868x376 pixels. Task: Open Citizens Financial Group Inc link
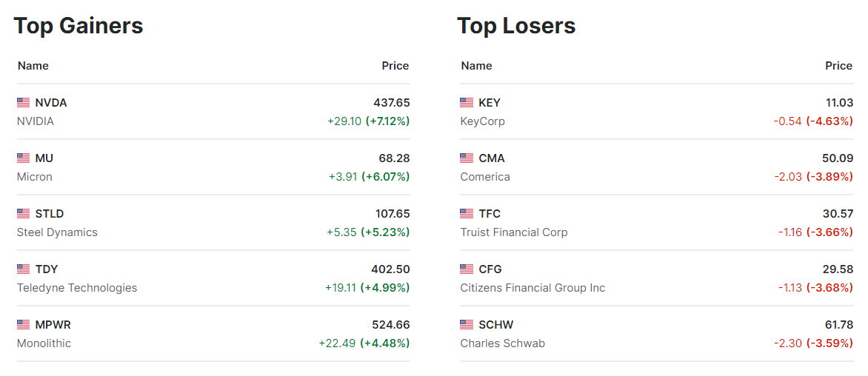[x=533, y=288]
